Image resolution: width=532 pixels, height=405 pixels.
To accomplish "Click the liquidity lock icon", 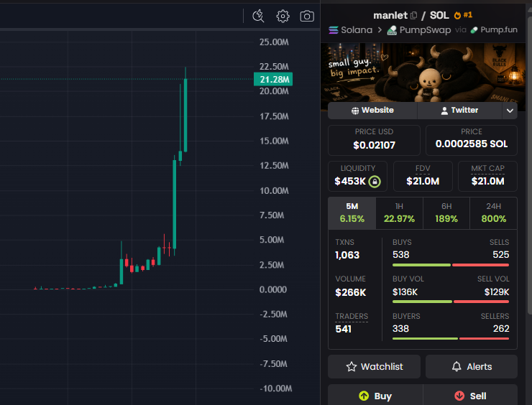I will pyautogui.click(x=375, y=182).
